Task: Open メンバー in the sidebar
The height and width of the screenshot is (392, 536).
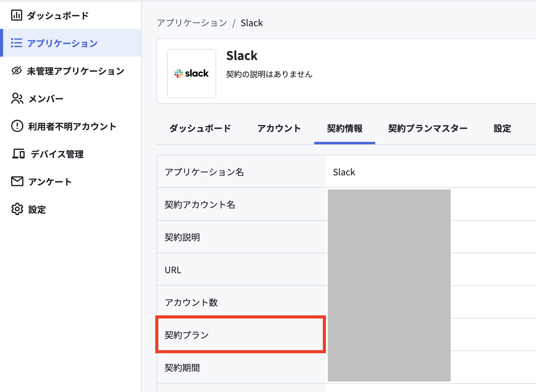Action: 46,99
